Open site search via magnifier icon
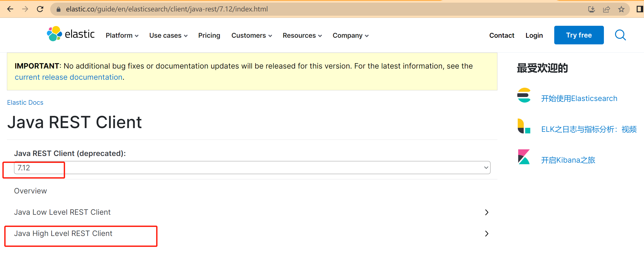The image size is (644, 266). pyautogui.click(x=620, y=35)
